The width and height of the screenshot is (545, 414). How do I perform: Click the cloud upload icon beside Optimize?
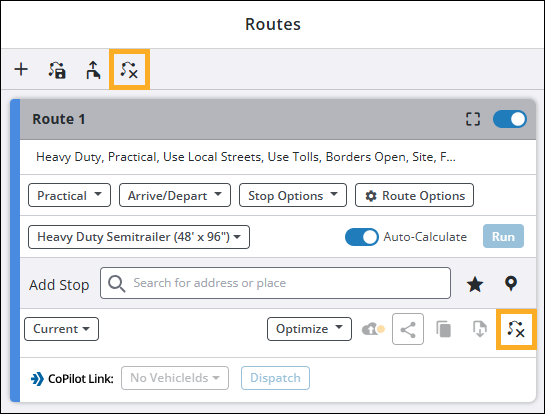click(x=373, y=329)
